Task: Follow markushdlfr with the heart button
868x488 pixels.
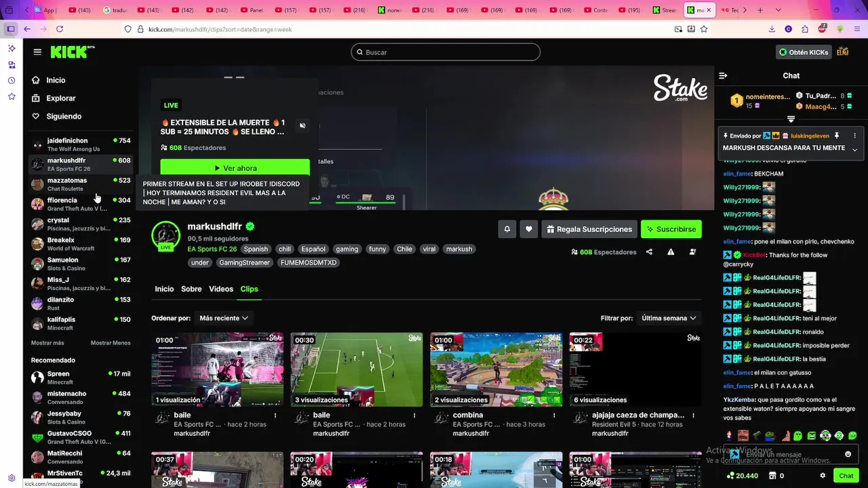Action: tap(529, 229)
